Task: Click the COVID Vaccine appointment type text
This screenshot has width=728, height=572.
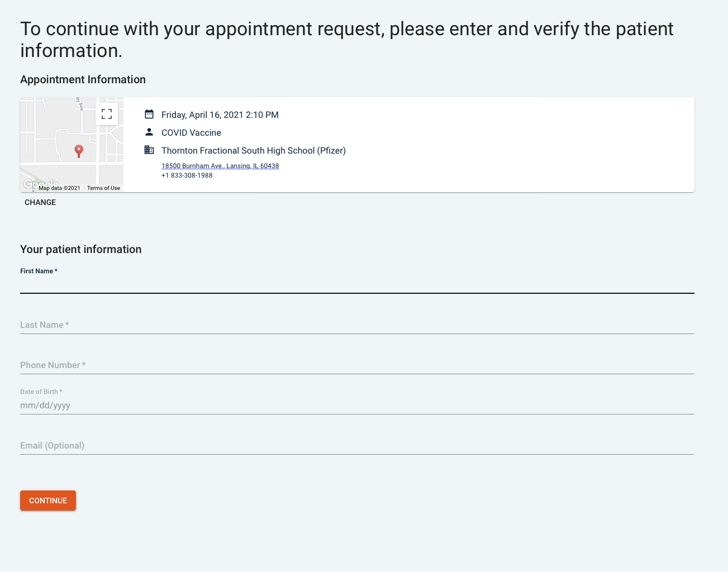Action: click(x=191, y=133)
